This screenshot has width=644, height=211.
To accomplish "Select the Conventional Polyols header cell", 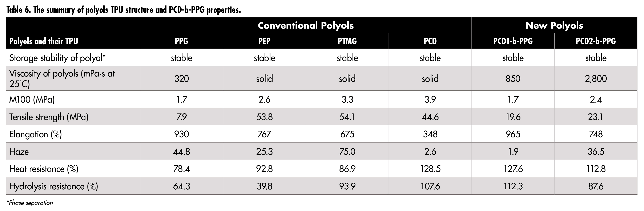I will click(x=306, y=25).
